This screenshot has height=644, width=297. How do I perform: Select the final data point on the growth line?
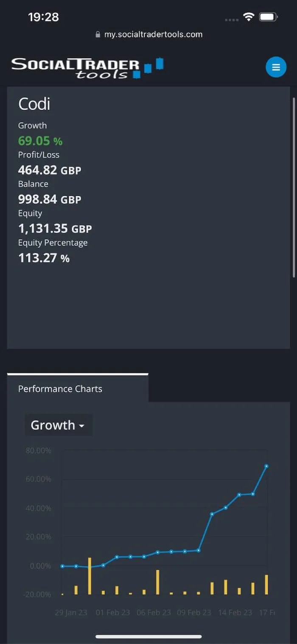(x=266, y=466)
